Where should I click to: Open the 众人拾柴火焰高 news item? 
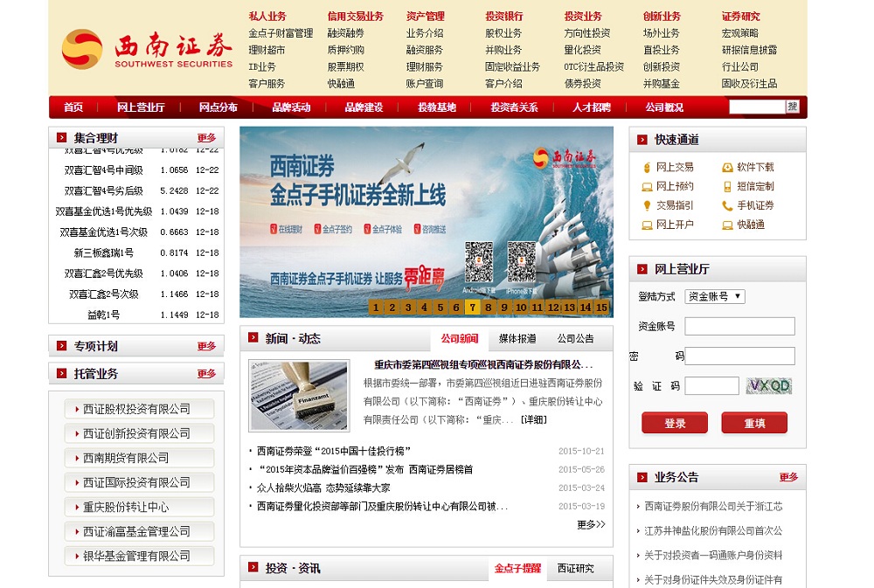tap(323, 488)
